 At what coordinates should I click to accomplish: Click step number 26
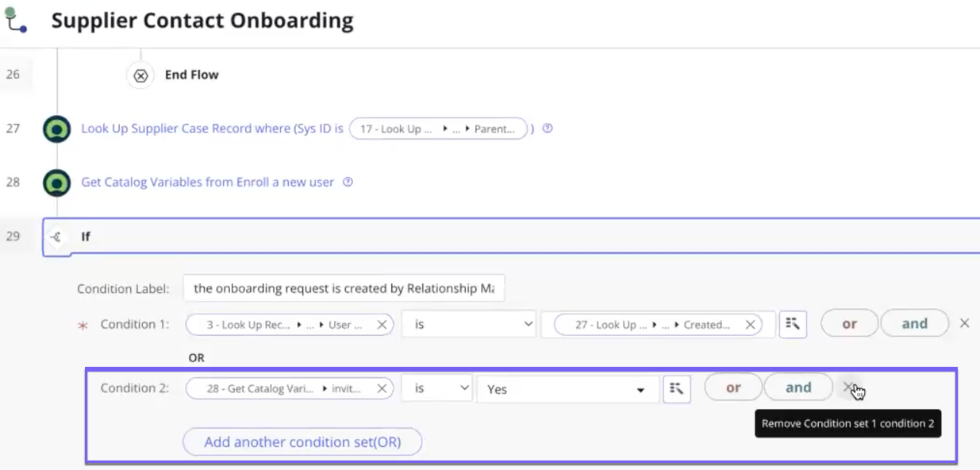pyautogui.click(x=13, y=75)
